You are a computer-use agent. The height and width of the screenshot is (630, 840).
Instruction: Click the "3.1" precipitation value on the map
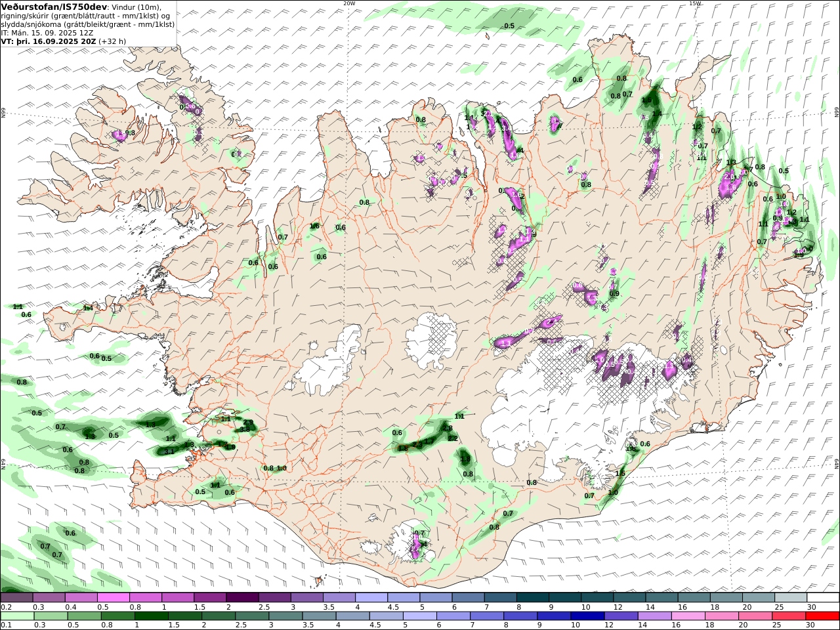click(169, 451)
